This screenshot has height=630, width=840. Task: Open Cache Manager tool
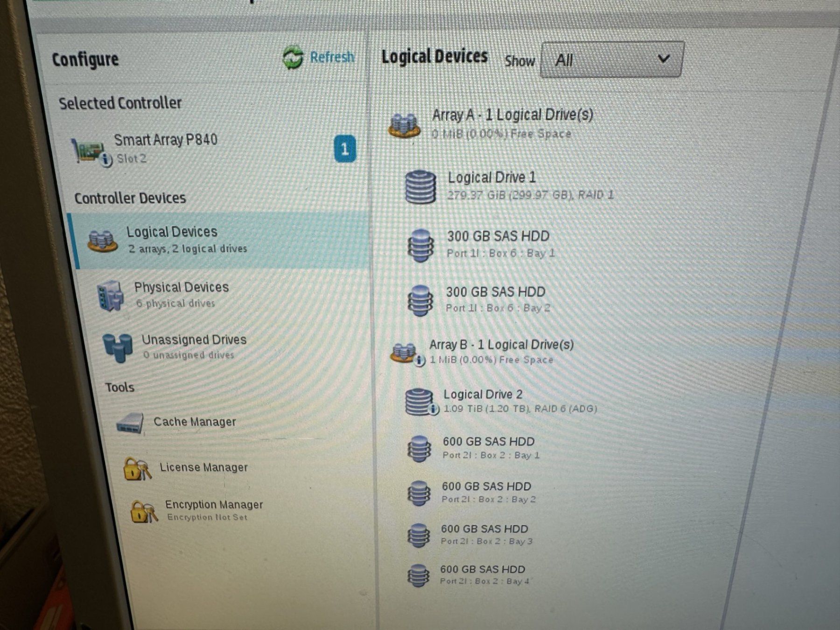pos(195,422)
